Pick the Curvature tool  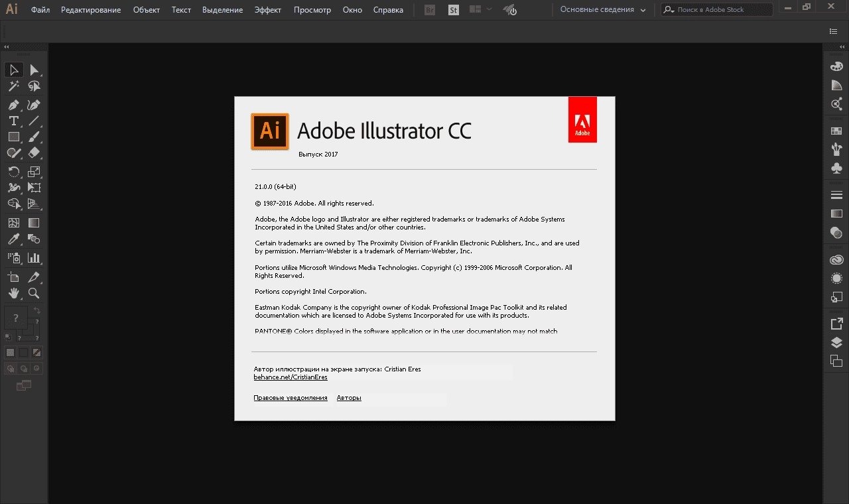[x=34, y=105]
